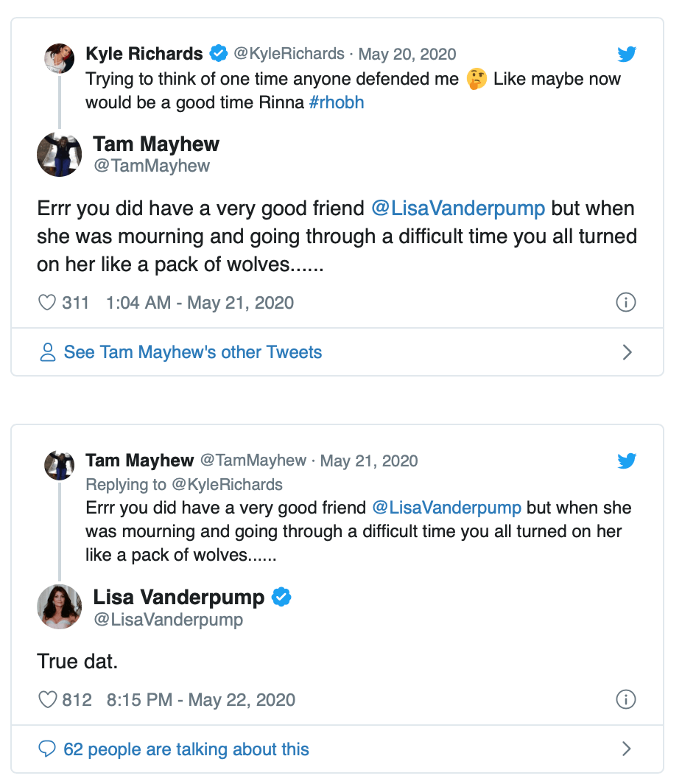682x784 pixels.
Task: Expand Tam Mayhew's other Tweets chevron
Action: pyautogui.click(x=627, y=352)
